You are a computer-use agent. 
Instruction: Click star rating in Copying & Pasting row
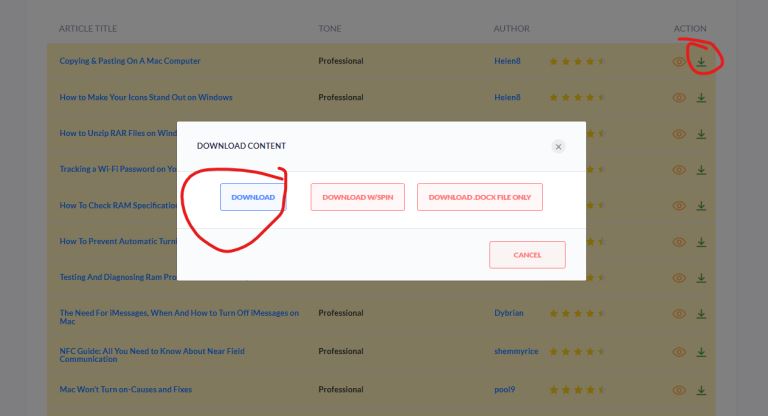point(576,61)
